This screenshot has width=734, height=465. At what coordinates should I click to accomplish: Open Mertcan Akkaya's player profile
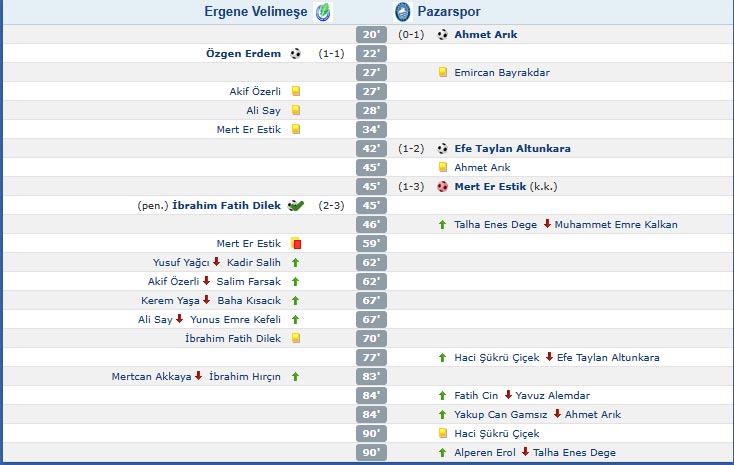tap(150, 377)
